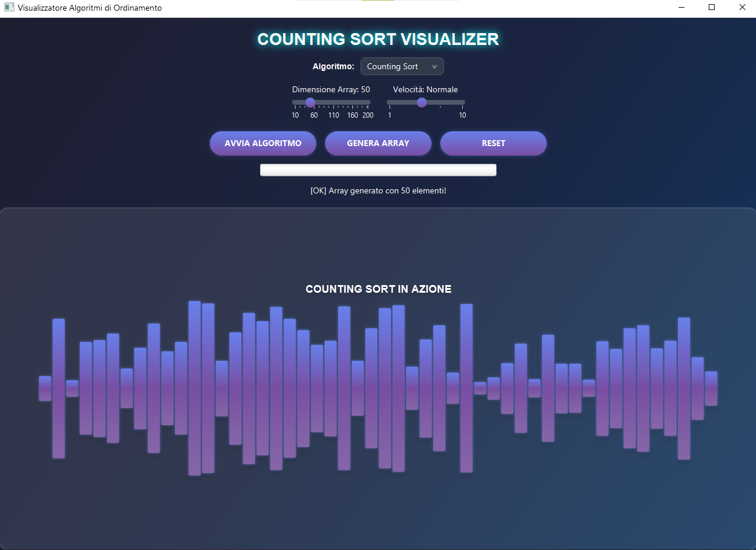Image resolution: width=756 pixels, height=550 pixels.
Task: Click the 'Dimensione Array: 50' label
Action: pyautogui.click(x=331, y=89)
